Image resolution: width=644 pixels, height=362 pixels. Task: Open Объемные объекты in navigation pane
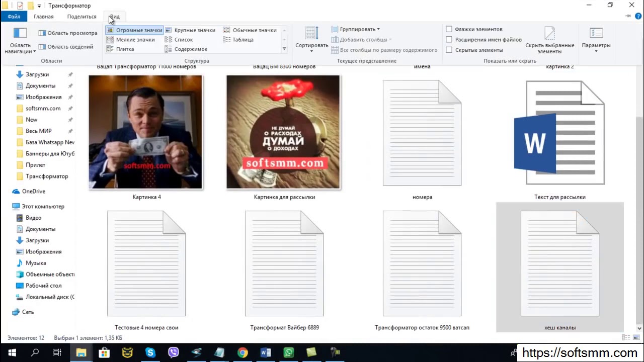pyautogui.click(x=50, y=275)
